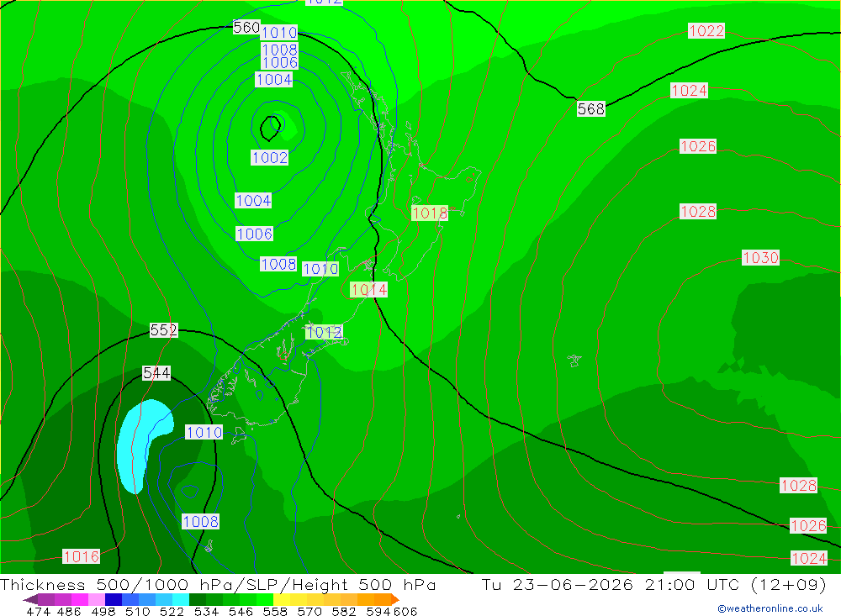Click the blue 1012 label over South Island
Viewport: 841px width, 616px height.
tap(324, 332)
